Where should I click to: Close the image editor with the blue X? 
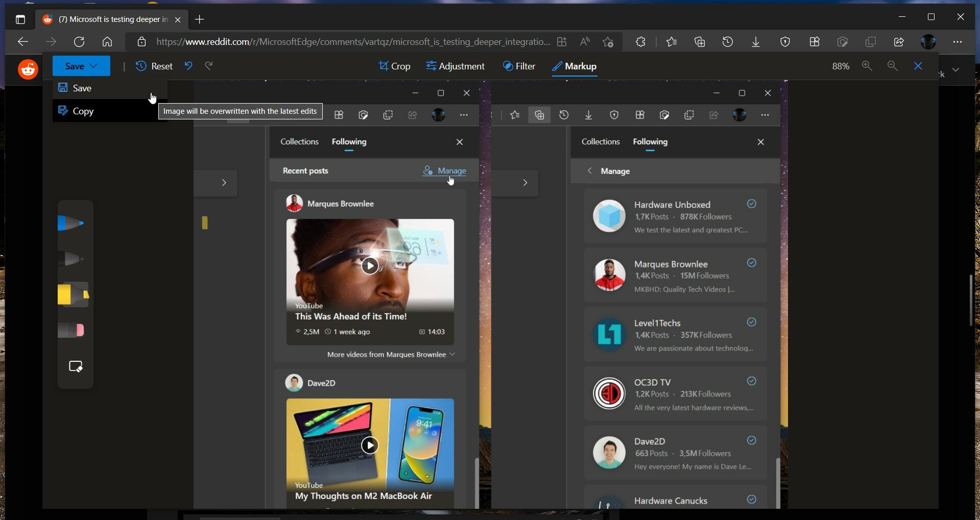click(x=918, y=66)
